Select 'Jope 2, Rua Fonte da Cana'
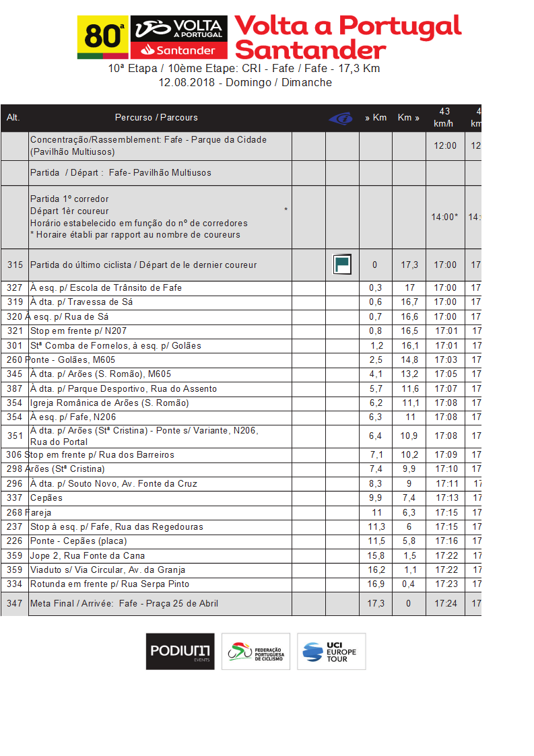 point(88,555)
